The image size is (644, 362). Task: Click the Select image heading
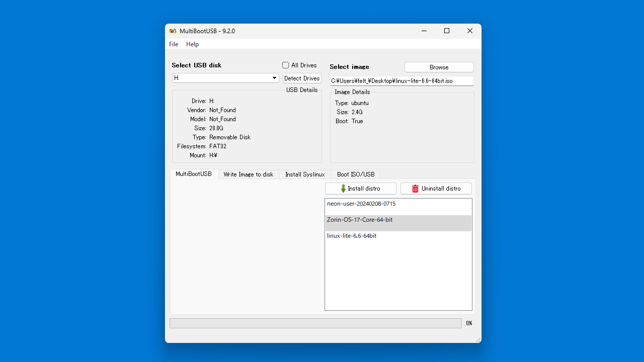349,67
